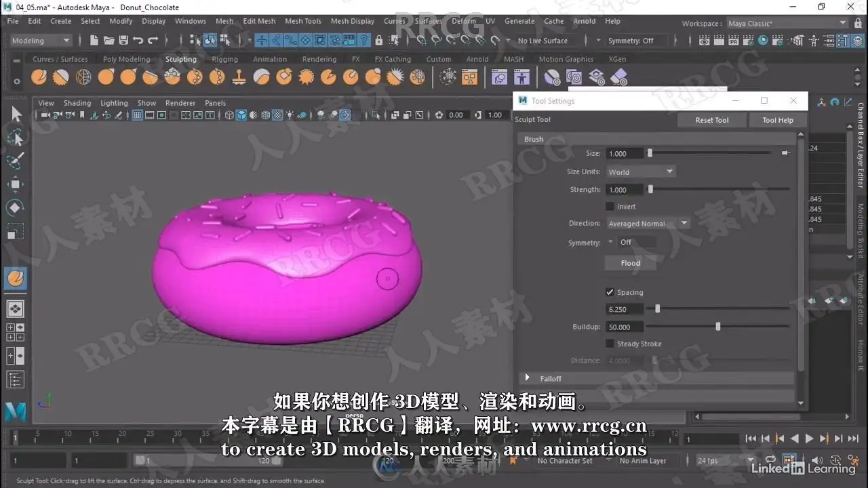Open the Workspace Maya Classic dropdown
The height and width of the screenshot is (488, 868).
tap(787, 23)
